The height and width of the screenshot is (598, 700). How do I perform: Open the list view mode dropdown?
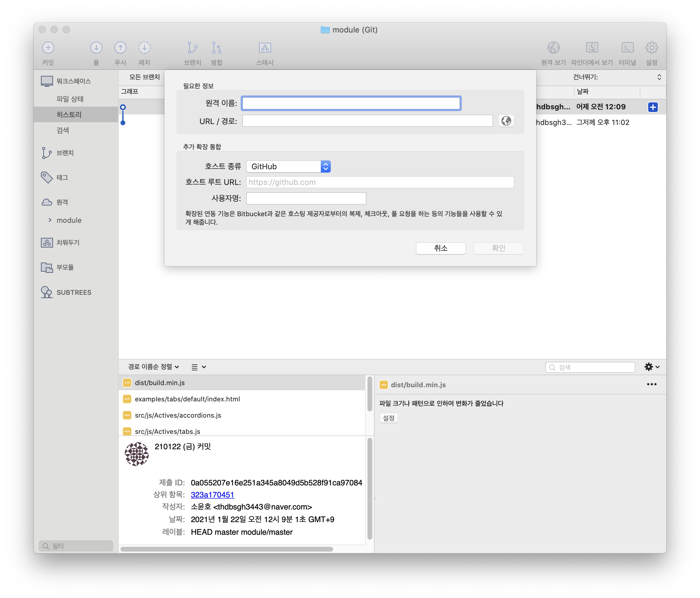pos(199,367)
